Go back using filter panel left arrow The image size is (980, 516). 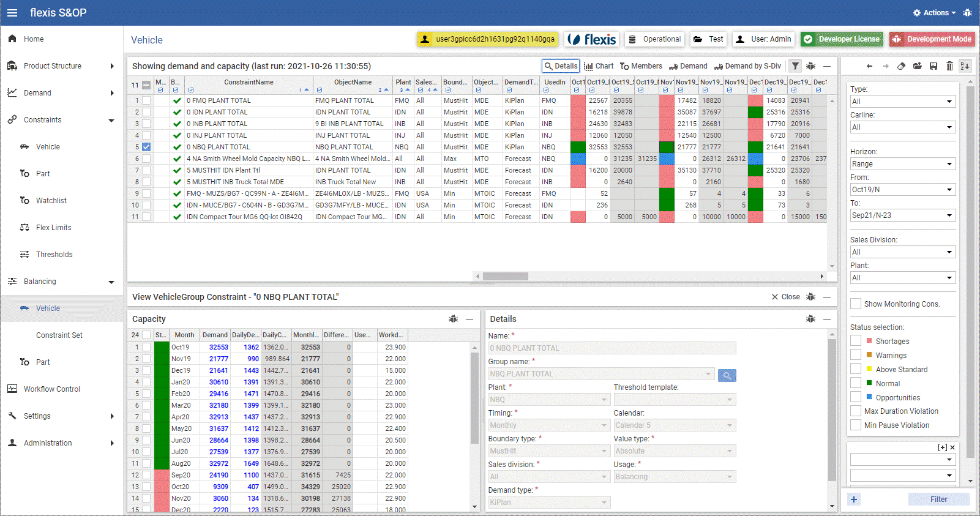(869, 66)
